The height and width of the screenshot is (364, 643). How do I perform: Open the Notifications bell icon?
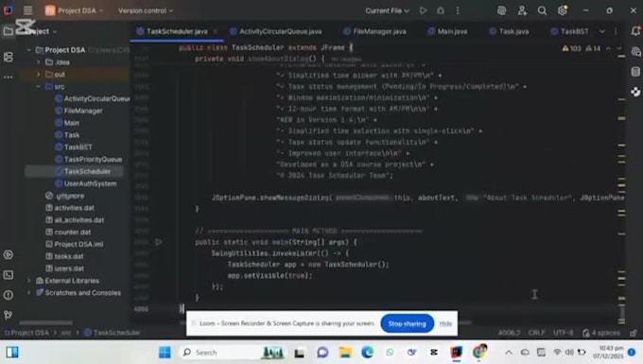(635, 31)
